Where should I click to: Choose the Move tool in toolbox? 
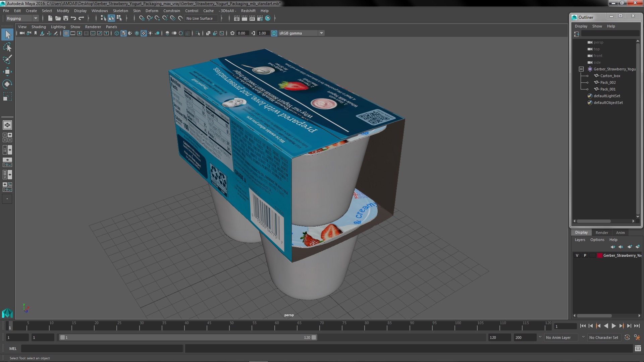(x=7, y=72)
